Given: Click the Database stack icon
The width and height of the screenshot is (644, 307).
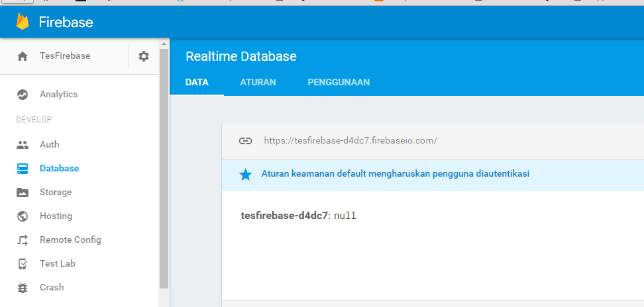Looking at the screenshot, I should click(x=23, y=169).
